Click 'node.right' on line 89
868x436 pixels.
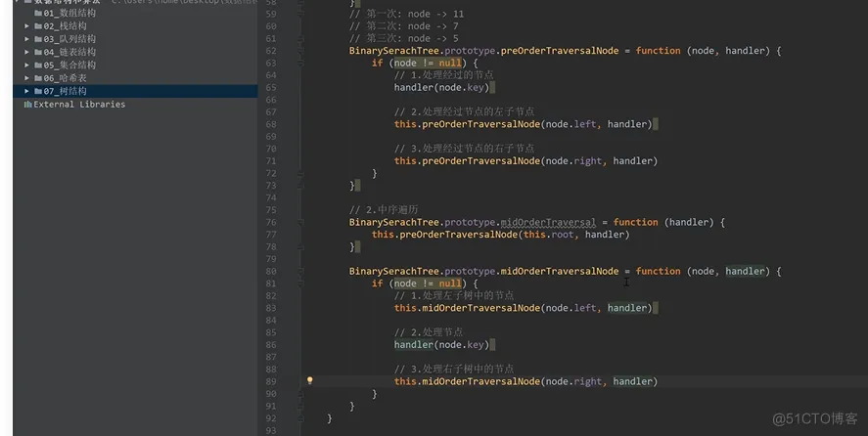coord(573,381)
